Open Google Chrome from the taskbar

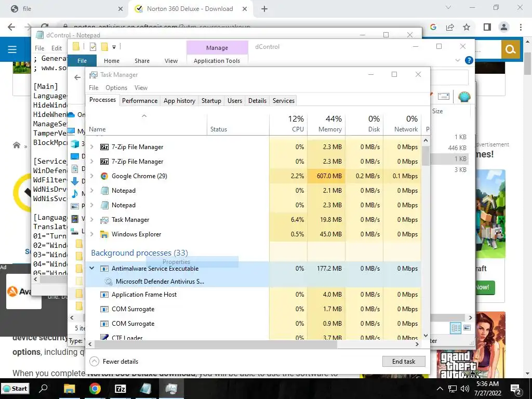(95, 389)
